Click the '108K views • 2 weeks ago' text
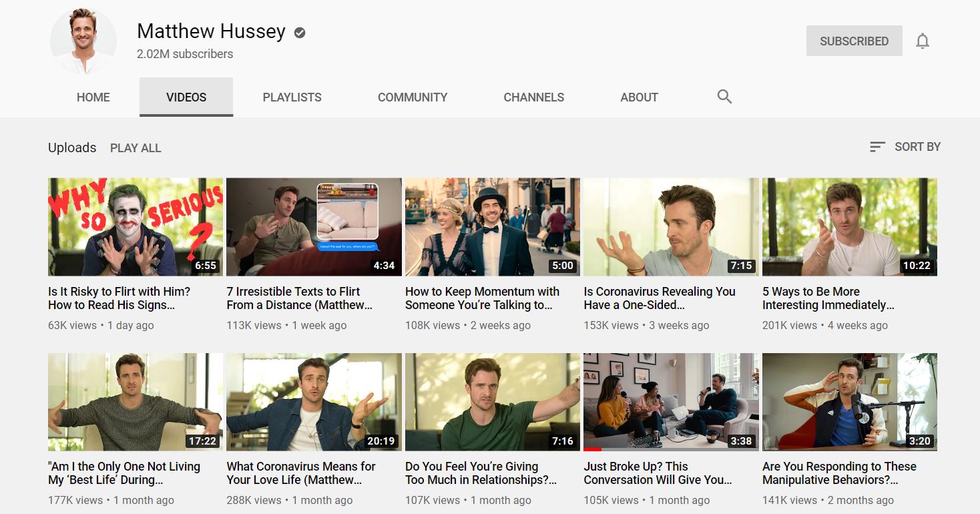This screenshot has width=980, height=514. (x=468, y=326)
